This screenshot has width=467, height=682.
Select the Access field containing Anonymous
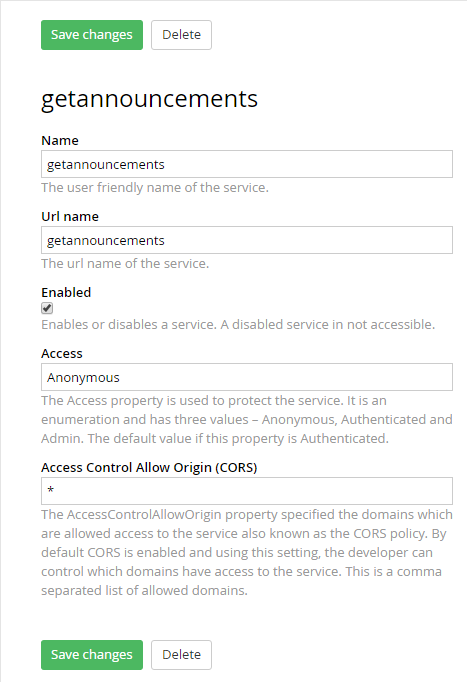(247, 377)
